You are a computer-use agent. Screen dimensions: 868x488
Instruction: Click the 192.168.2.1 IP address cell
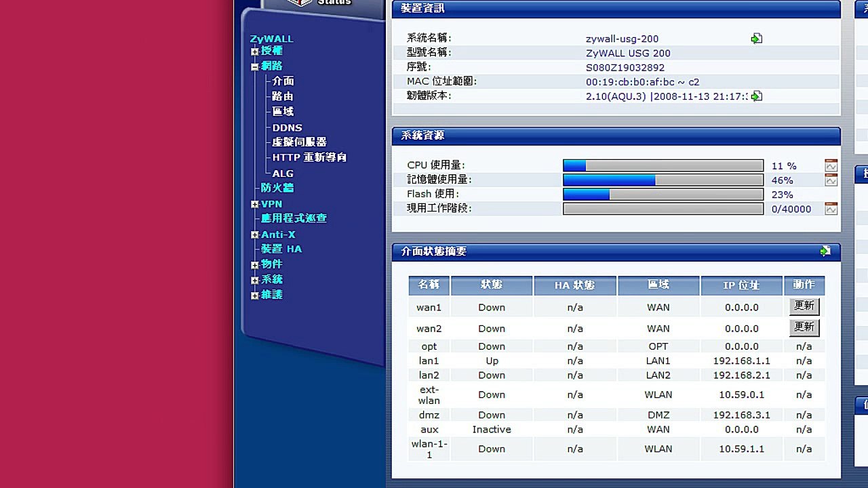pos(741,375)
